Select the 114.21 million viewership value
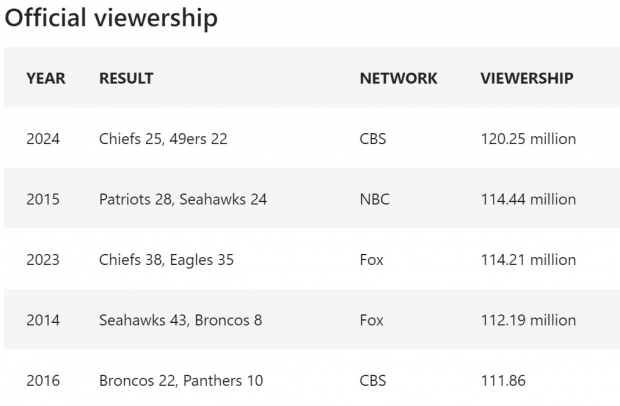This screenshot has width=620, height=406. pos(528,260)
